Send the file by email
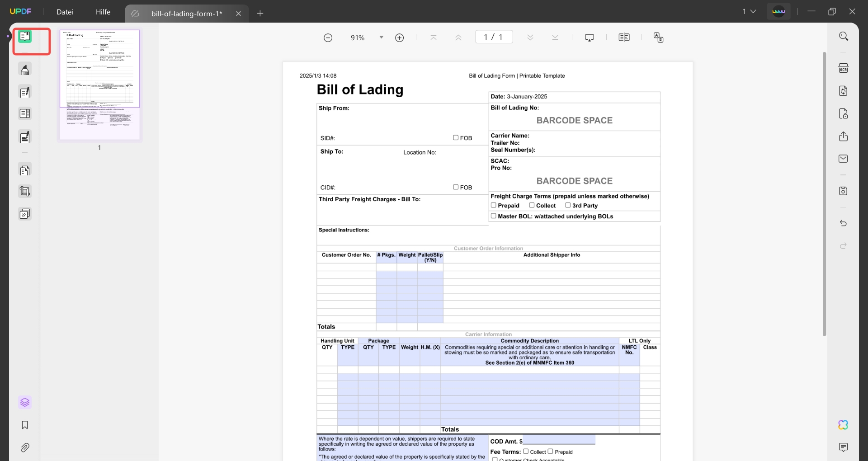This screenshot has width=868, height=461. [x=844, y=159]
